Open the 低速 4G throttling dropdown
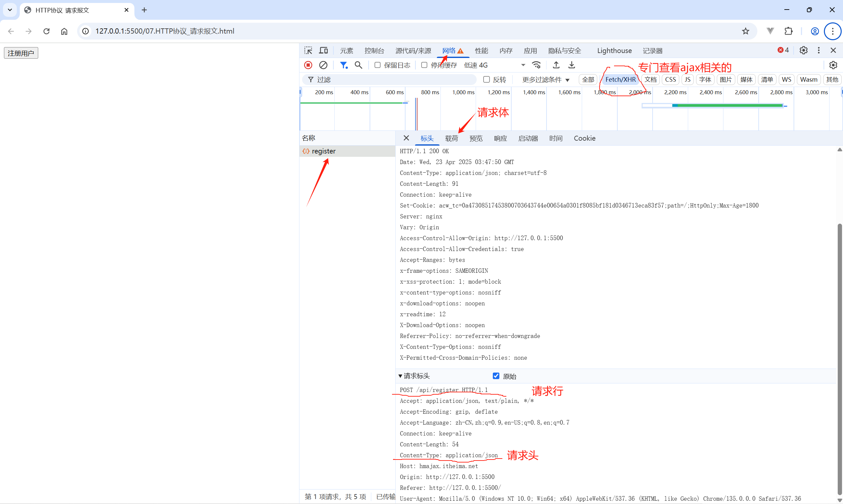843x504 pixels. pos(494,65)
